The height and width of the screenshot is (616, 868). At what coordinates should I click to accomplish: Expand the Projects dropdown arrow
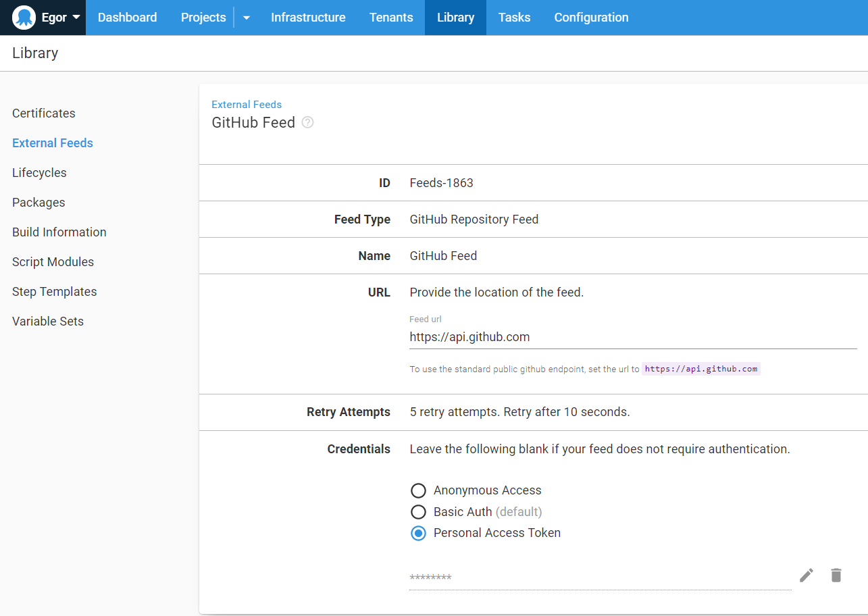click(246, 18)
